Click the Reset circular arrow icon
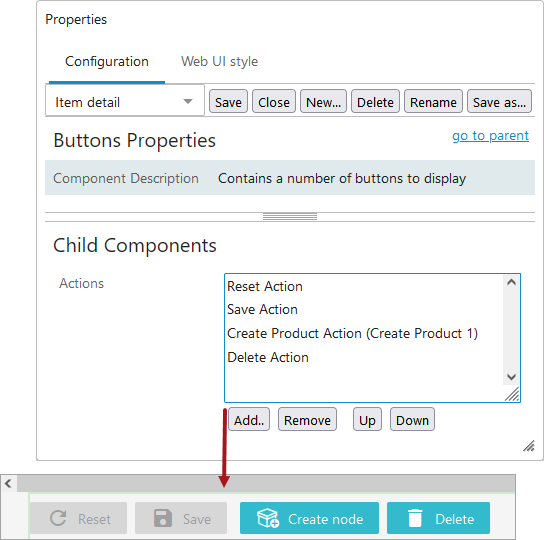 58,518
